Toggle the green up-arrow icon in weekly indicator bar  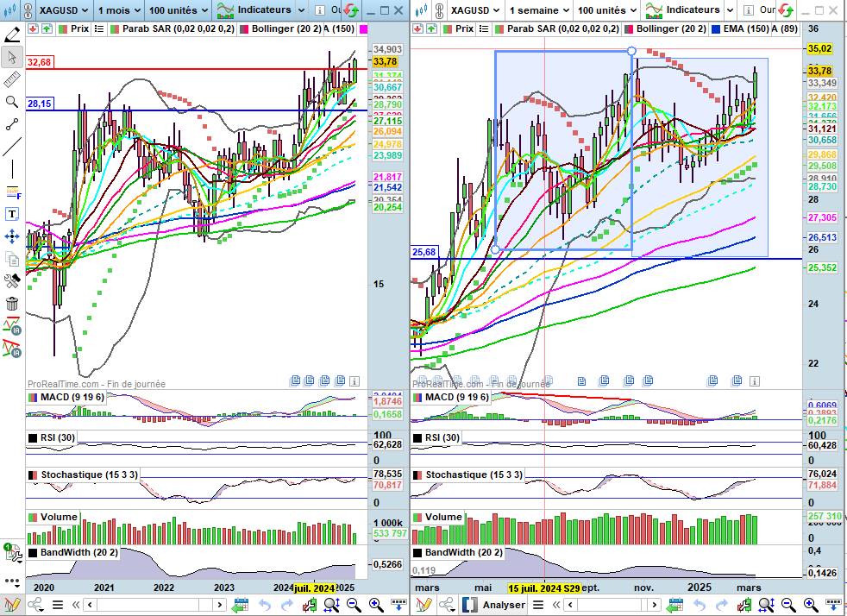tap(431, 28)
